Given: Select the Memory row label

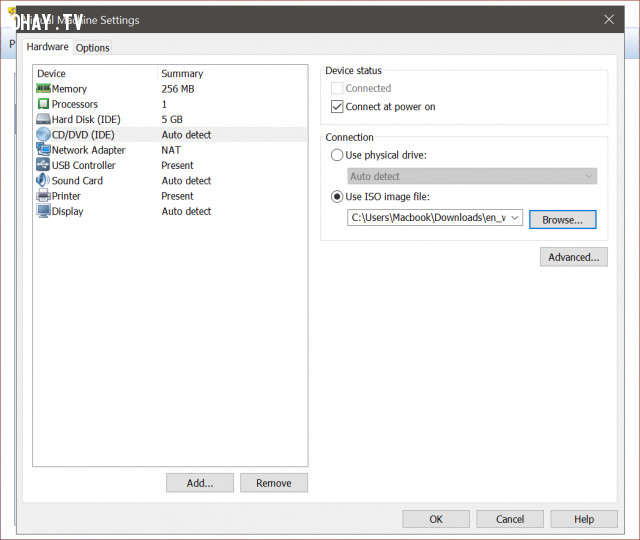Looking at the screenshot, I should [x=69, y=89].
